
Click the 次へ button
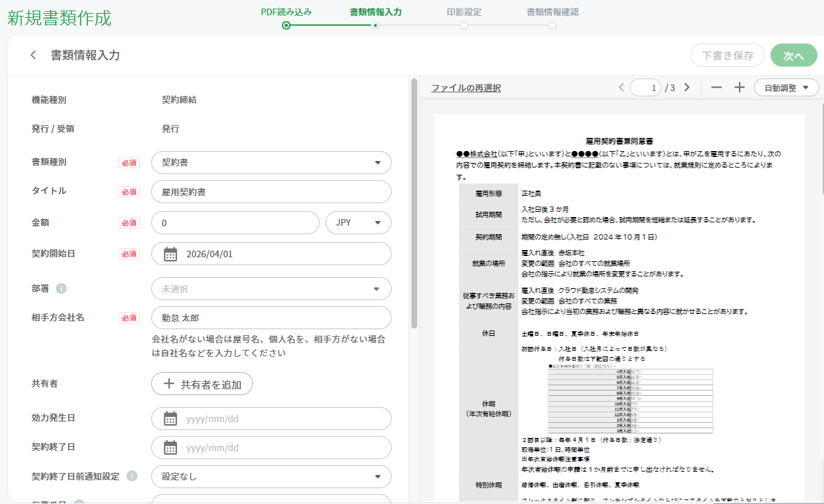[x=794, y=55]
